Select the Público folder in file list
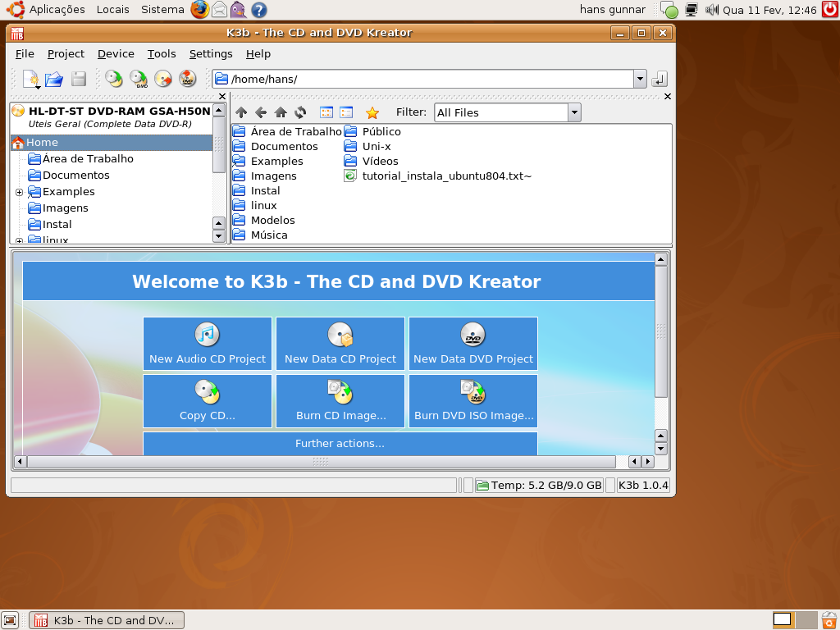 point(372,132)
